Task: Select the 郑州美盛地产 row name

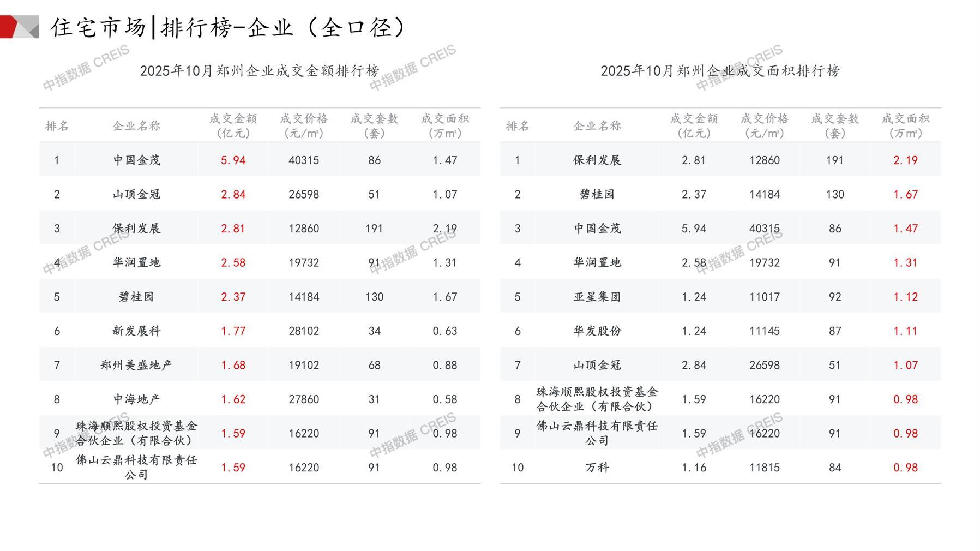Action: [136, 365]
